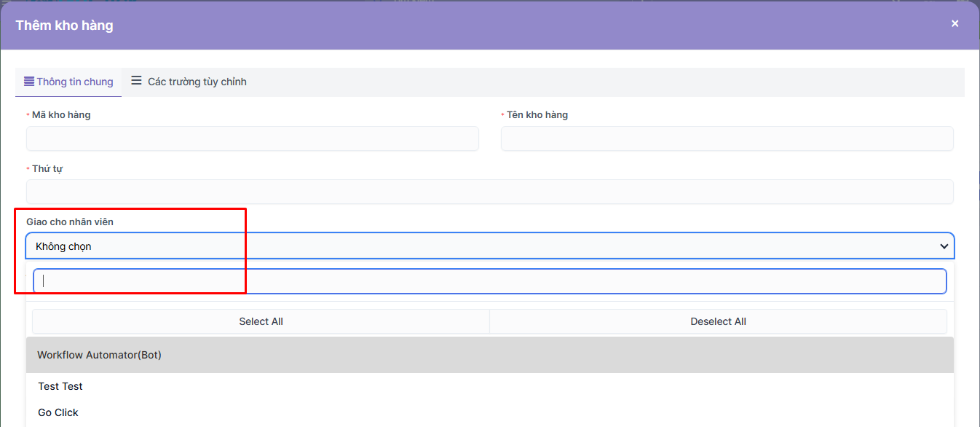This screenshot has height=427, width=980.
Task: Pick Test Test in the employee list
Action: [x=60, y=386]
